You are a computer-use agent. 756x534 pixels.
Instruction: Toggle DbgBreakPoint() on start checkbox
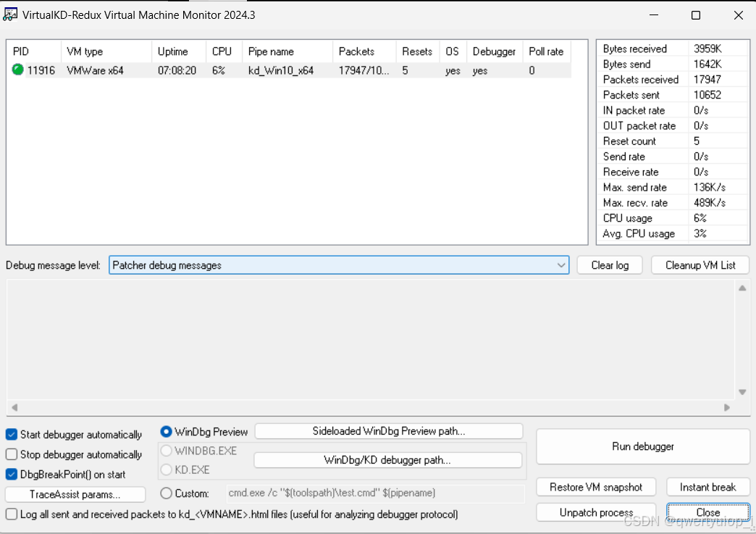pos(12,474)
